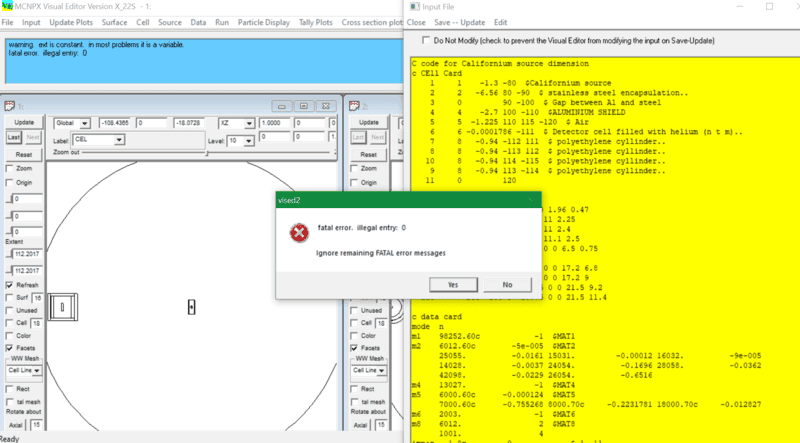Image resolution: width=800 pixels, height=443 pixels.
Task: Click plot window 1 title icon
Action: (8, 105)
